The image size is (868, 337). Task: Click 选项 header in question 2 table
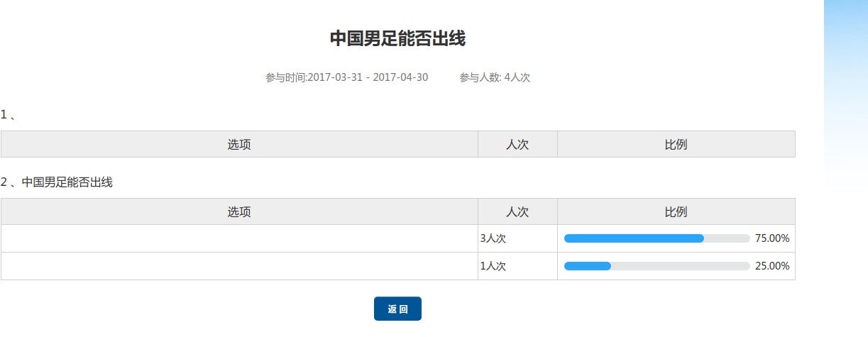click(239, 211)
